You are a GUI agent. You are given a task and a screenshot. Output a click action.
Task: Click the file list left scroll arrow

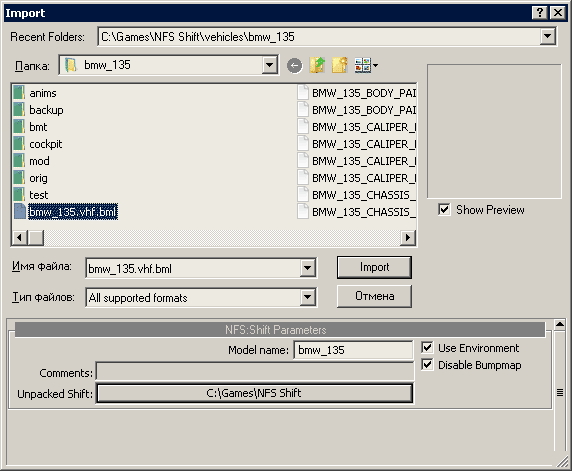[x=20, y=238]
